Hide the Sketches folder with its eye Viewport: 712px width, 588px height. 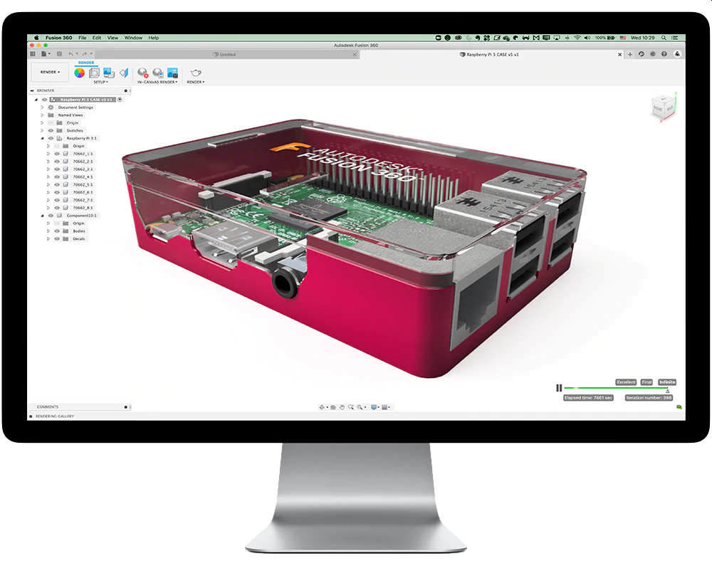pyautogui.click(x=51, y=131)
